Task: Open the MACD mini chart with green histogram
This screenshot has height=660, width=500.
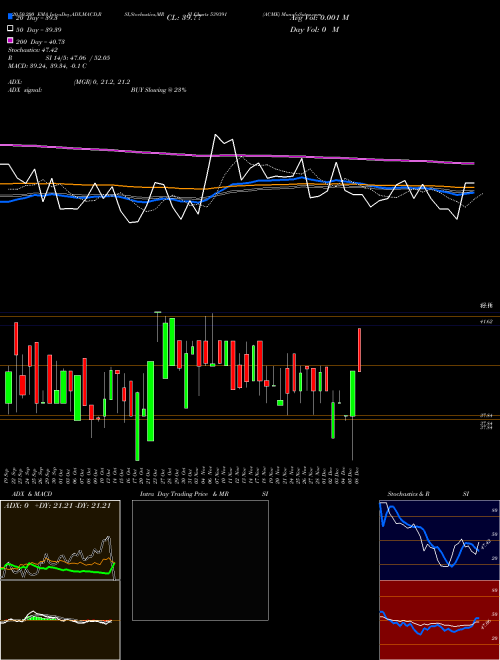Action: [60, 620]
